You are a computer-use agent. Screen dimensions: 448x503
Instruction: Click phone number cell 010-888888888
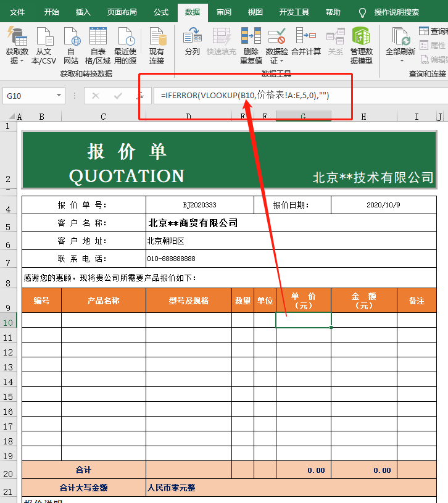[291, 259]
